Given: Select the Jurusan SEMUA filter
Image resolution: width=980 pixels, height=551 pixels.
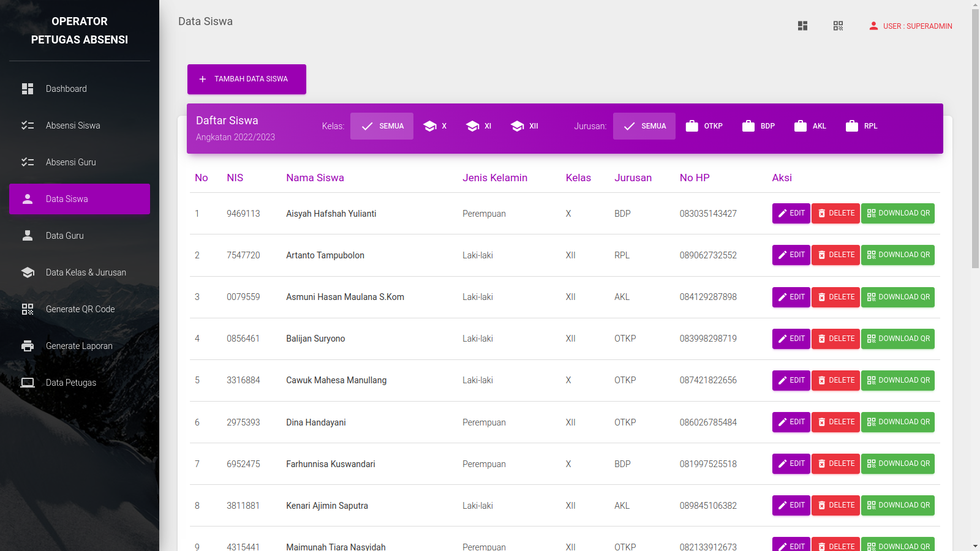Looking at the screenshot, I should [644, 126].
